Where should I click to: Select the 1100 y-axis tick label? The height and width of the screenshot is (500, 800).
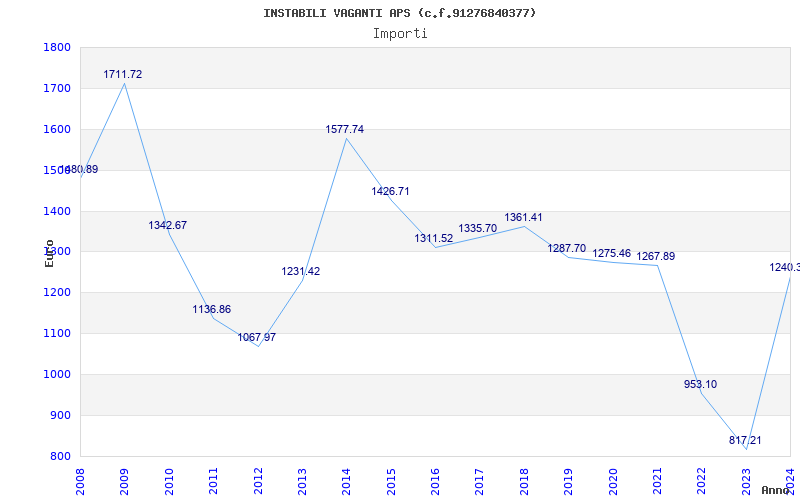tap(57, 333)
